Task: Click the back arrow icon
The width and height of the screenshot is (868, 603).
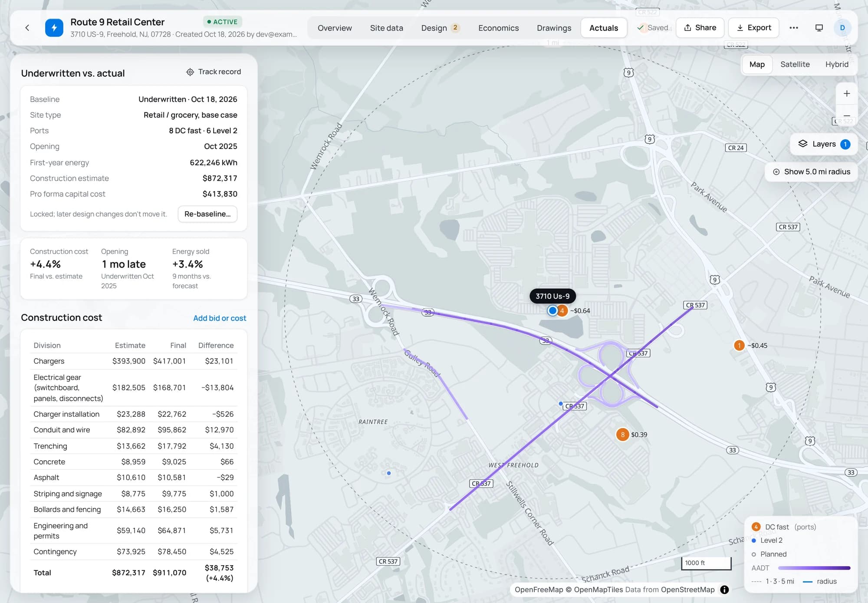Action: (27, 28)
